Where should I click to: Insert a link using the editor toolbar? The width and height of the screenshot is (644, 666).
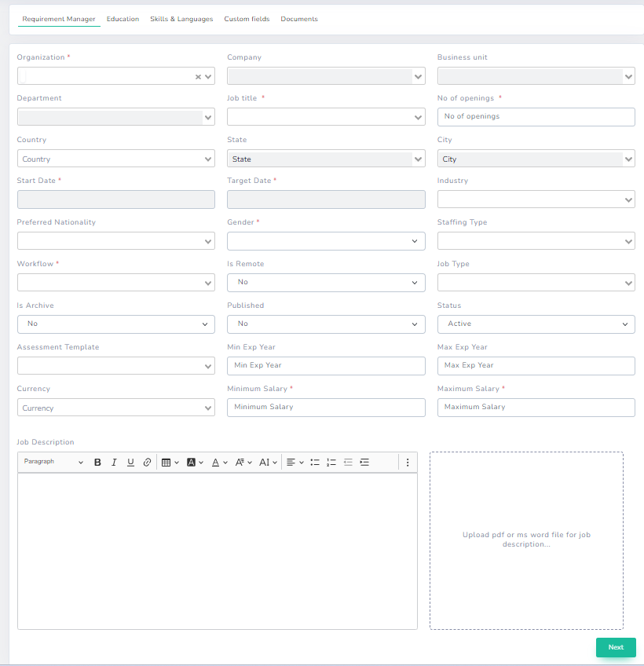click(x=147, y=462)
